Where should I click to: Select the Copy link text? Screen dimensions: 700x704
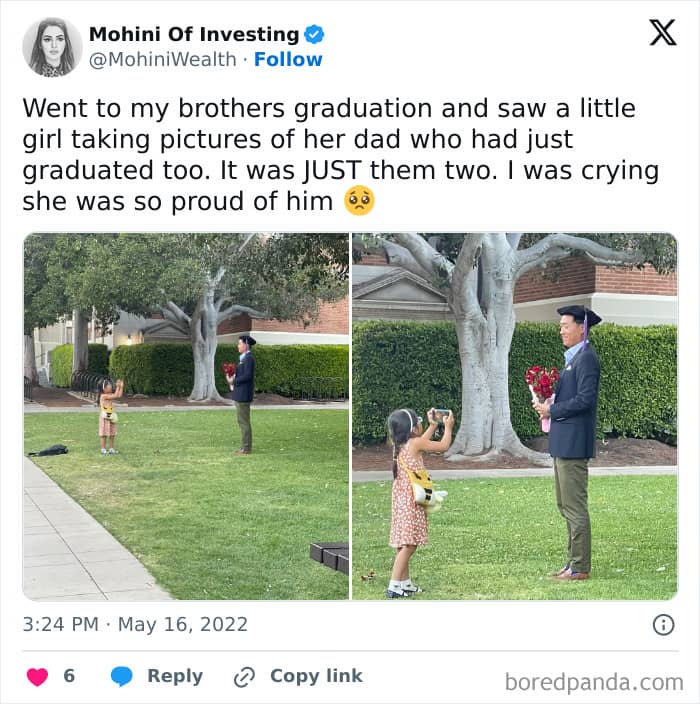point(316,676)
